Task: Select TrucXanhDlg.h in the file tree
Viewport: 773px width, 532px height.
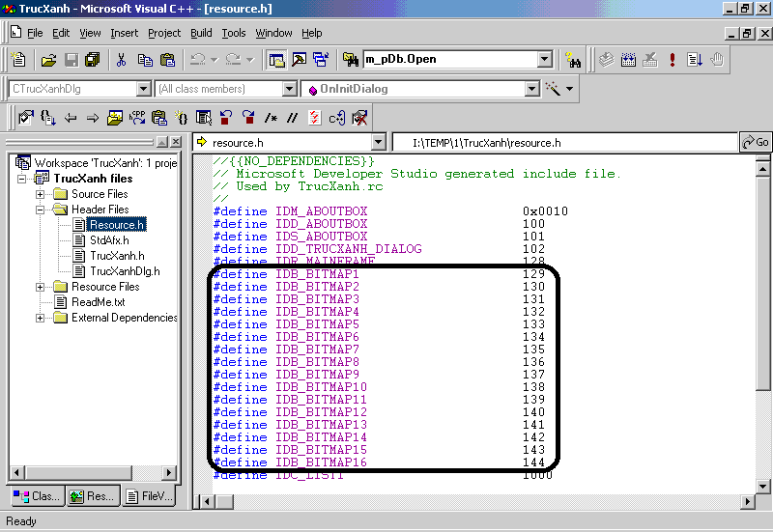Action: point(125,271)
